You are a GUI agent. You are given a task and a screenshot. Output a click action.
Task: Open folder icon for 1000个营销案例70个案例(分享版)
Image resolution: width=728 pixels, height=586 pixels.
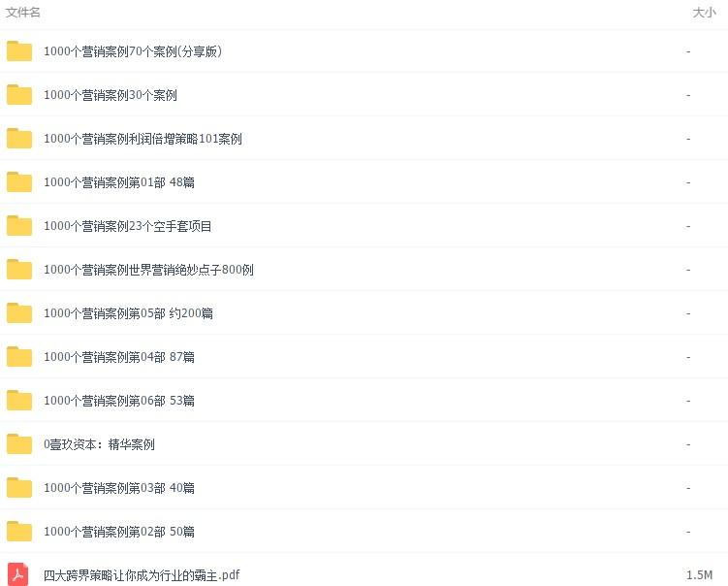tap(19, 51)
